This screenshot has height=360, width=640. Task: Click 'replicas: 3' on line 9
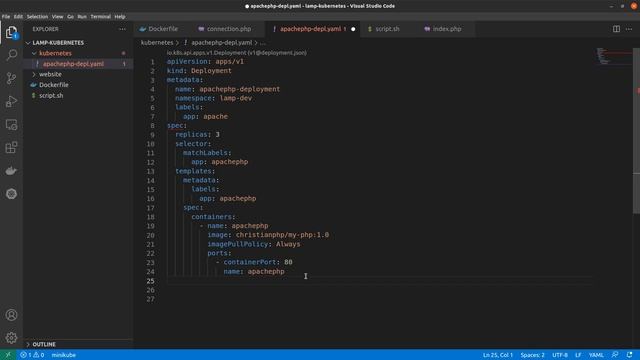pyautogui.click(x=198, y=135)
